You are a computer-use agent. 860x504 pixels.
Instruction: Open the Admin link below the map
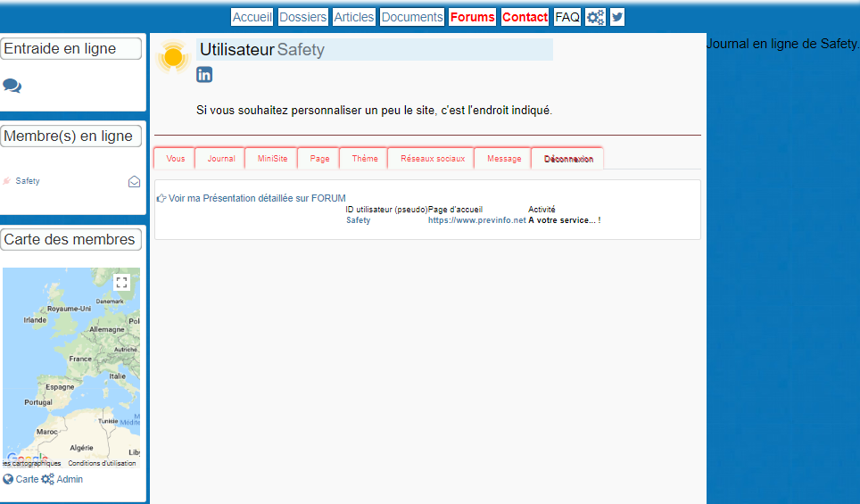(70, 479)
